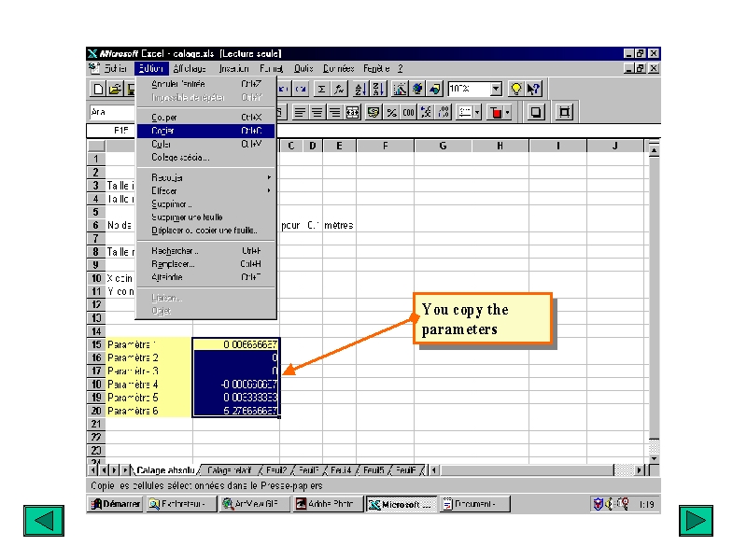
Task: Choose Copier in Edition menu
Action: 206,131
